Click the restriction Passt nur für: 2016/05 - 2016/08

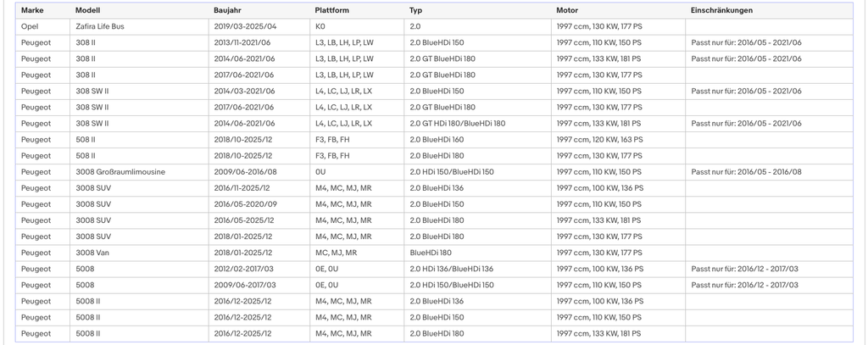pyautogui.click(x=769, y=172)
